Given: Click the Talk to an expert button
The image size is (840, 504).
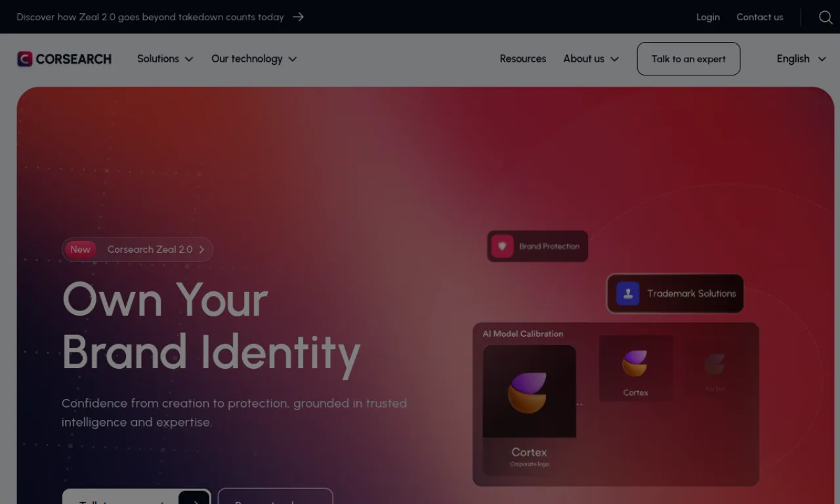Looking at the screenshot, I should pos(688,59).
